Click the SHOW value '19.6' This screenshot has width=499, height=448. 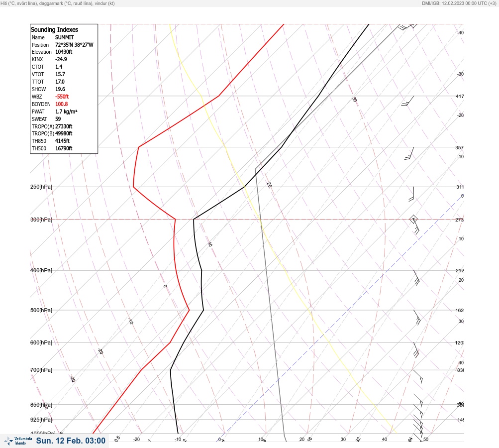click(x=60, y=89)
